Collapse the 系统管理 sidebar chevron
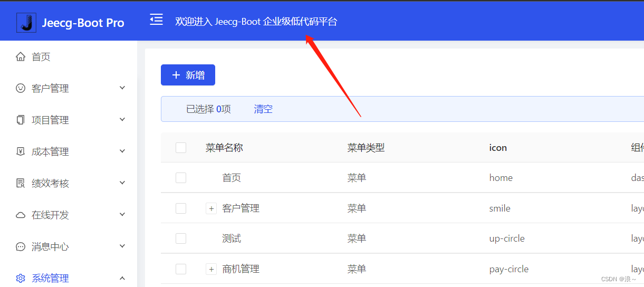The width and height of the screenshot is (644, 287). click(x=122, y=278)
